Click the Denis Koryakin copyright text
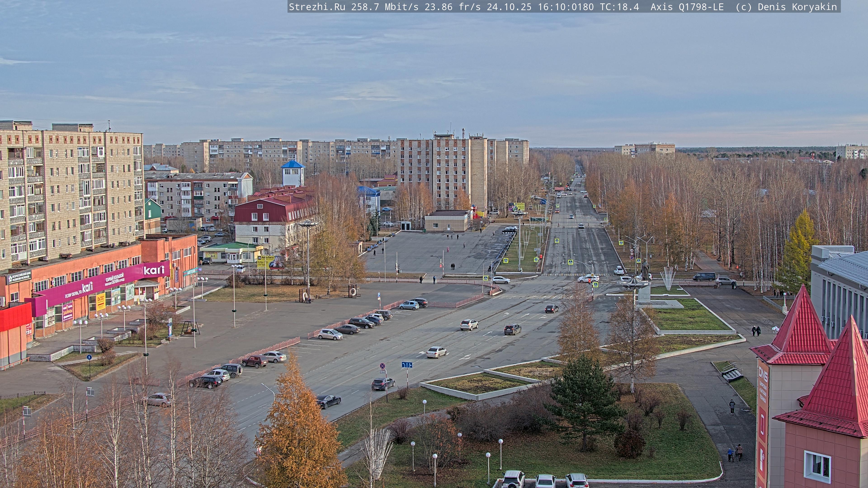Screen dimensions: 868x488 click(x=797, y=7)
